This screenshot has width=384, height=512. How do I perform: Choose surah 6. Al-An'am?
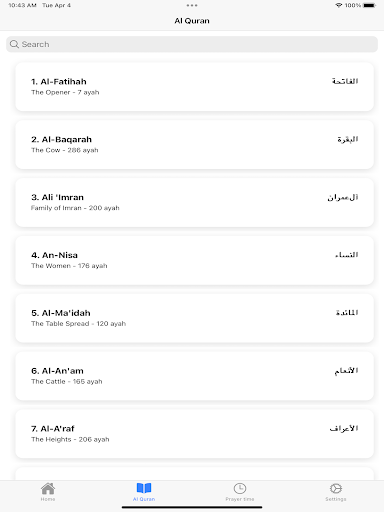coord(194,376)
